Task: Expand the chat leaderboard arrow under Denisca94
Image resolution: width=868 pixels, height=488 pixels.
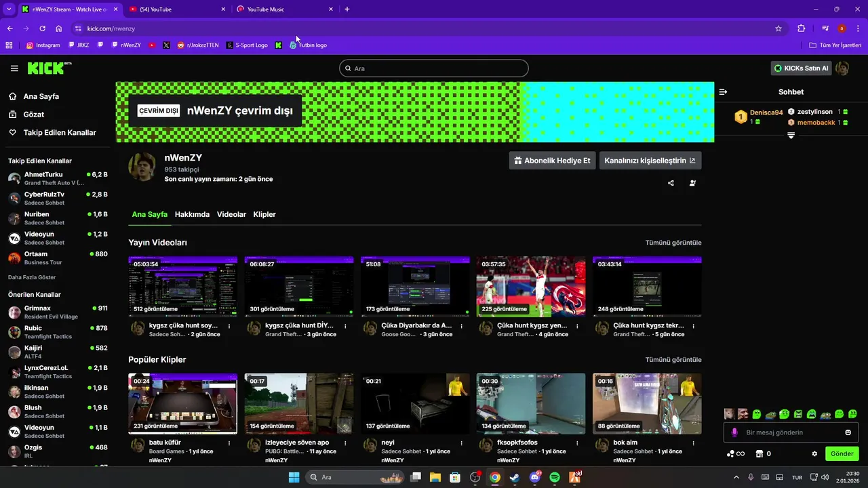Action: click(x=791, y=136)
